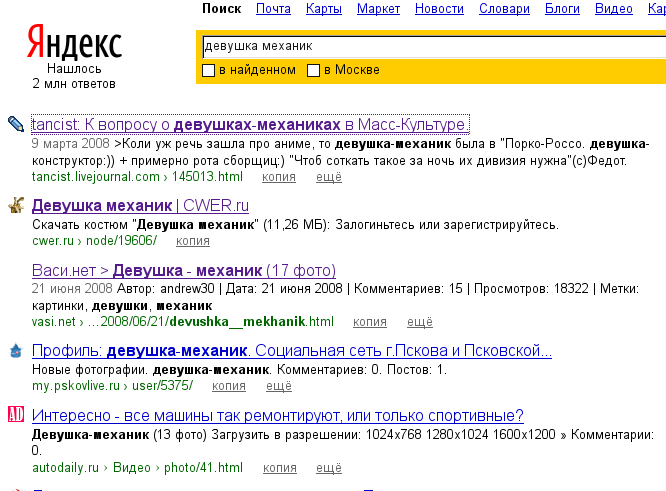Image resolution: width=666 pixels, height=491 pixels.
Task: Click the favicon next to CWER.ru result
Action: (x=16, y=205)
